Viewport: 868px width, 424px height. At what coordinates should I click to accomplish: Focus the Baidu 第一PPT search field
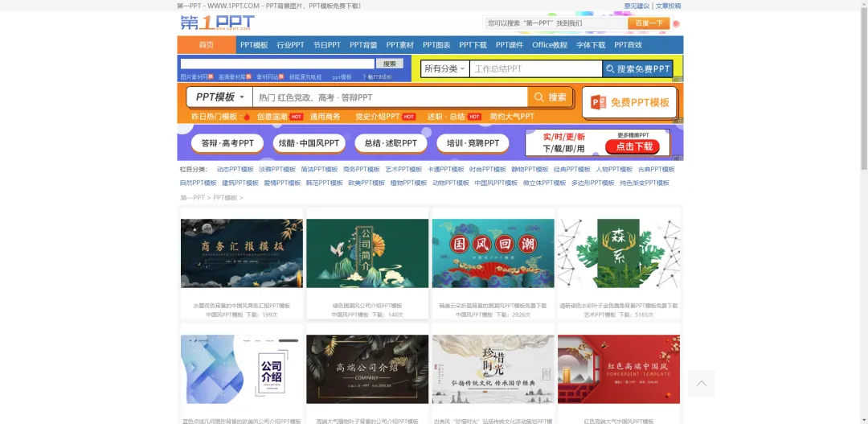tap(556, 23)
